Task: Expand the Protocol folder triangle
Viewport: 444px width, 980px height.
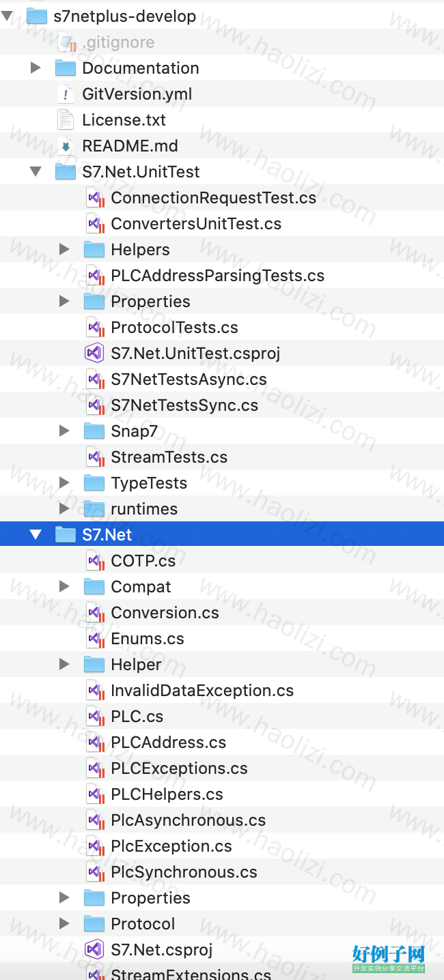Action: (x=64, y=924)
